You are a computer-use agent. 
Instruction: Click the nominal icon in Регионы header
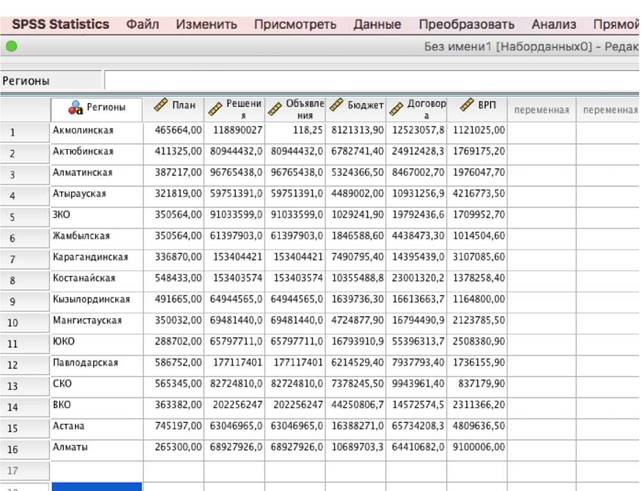pos(76,108)
